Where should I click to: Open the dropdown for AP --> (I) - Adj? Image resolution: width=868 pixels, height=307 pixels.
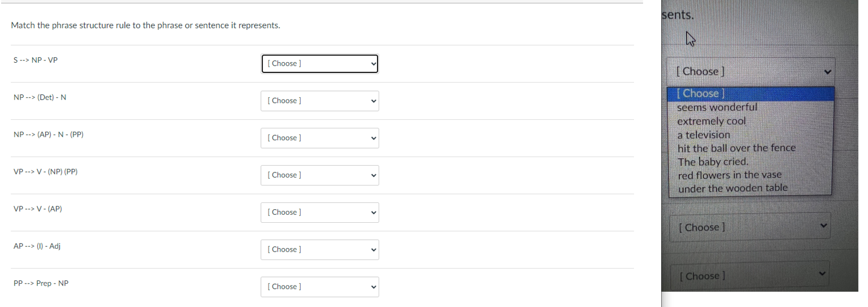320,249
